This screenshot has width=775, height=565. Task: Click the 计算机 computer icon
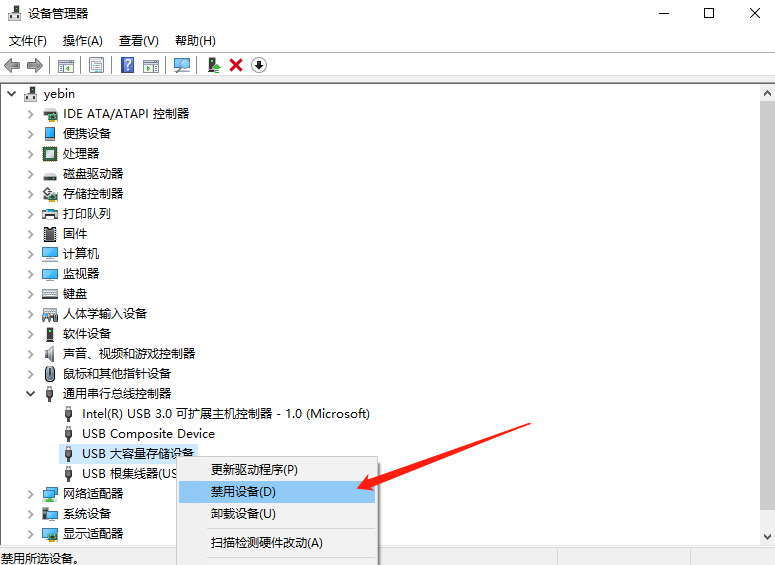(x=50, y=254)
